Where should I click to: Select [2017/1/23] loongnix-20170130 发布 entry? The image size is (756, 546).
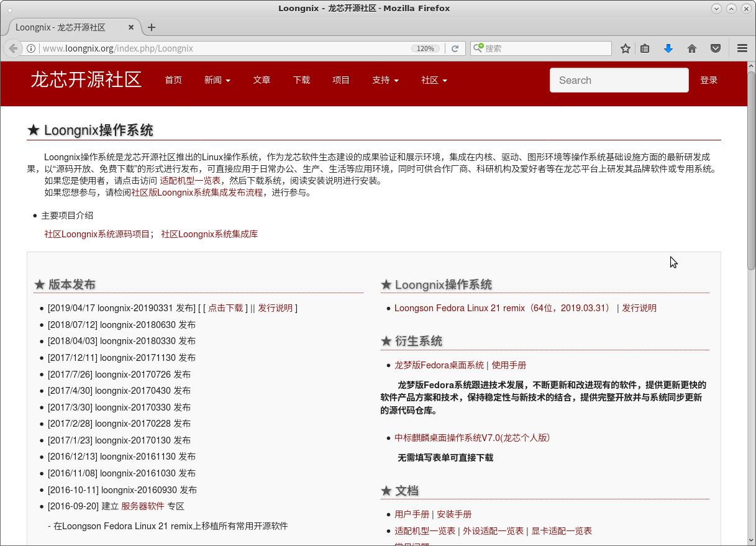coord(119,440)
